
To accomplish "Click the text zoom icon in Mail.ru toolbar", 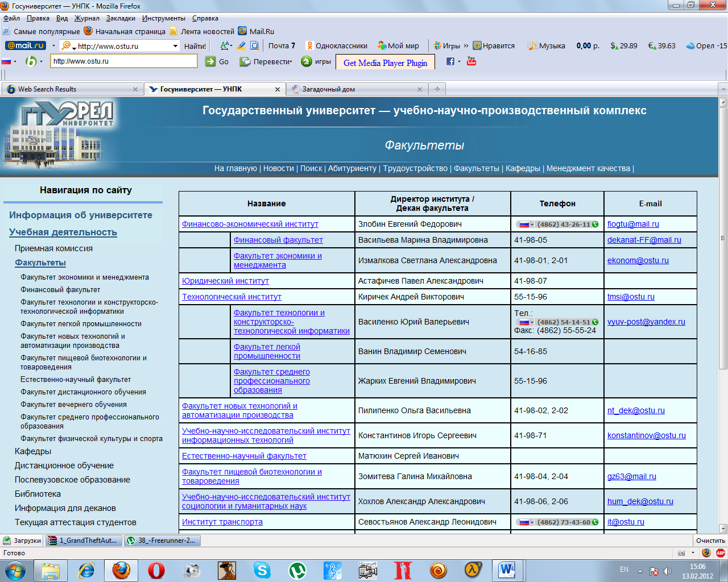I will 226,45.
